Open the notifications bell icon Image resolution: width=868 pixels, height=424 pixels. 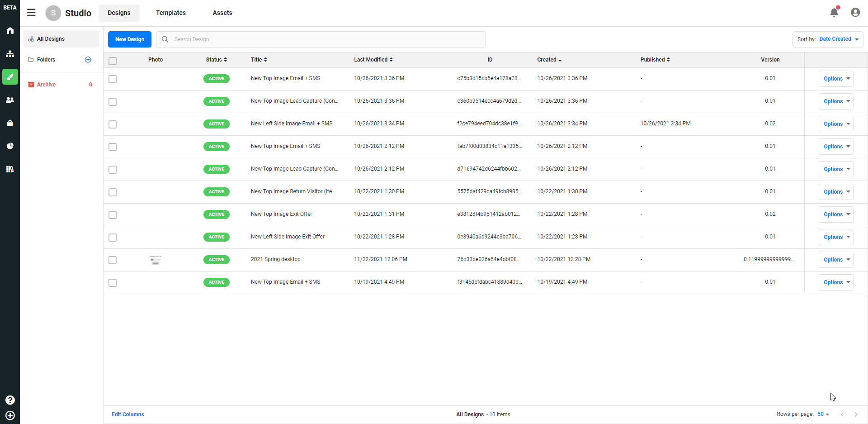[834, 12]
